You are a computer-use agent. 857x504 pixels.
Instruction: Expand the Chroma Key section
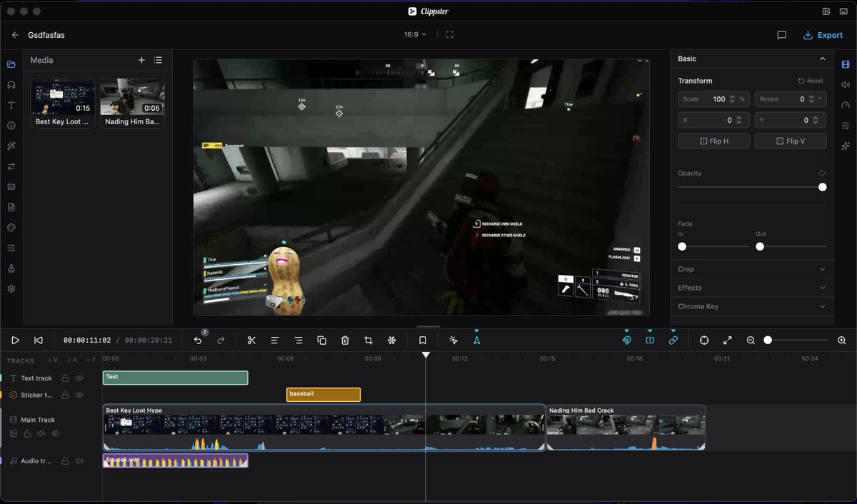pyautogui.click(x=752, y=306)
